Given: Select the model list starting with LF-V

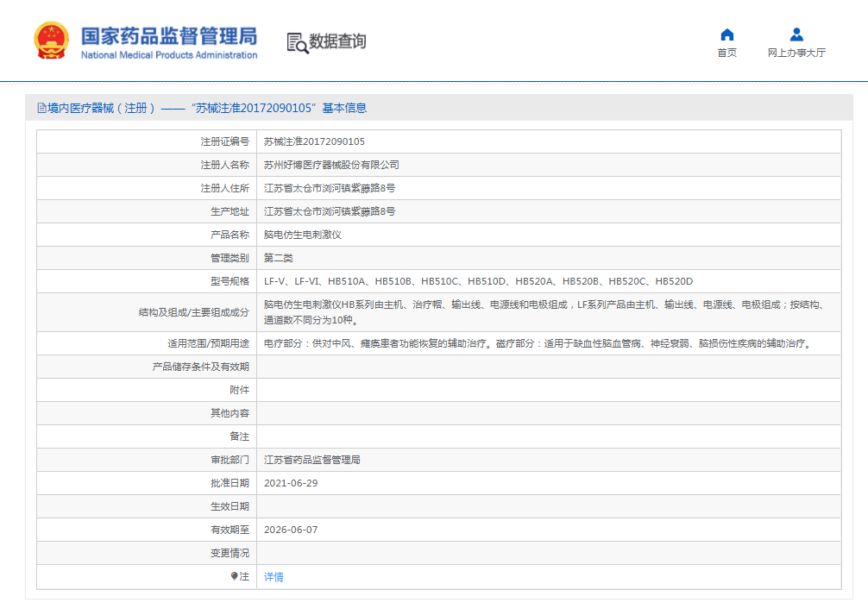Looking at the screenshot, I should (x=478, y=281).
